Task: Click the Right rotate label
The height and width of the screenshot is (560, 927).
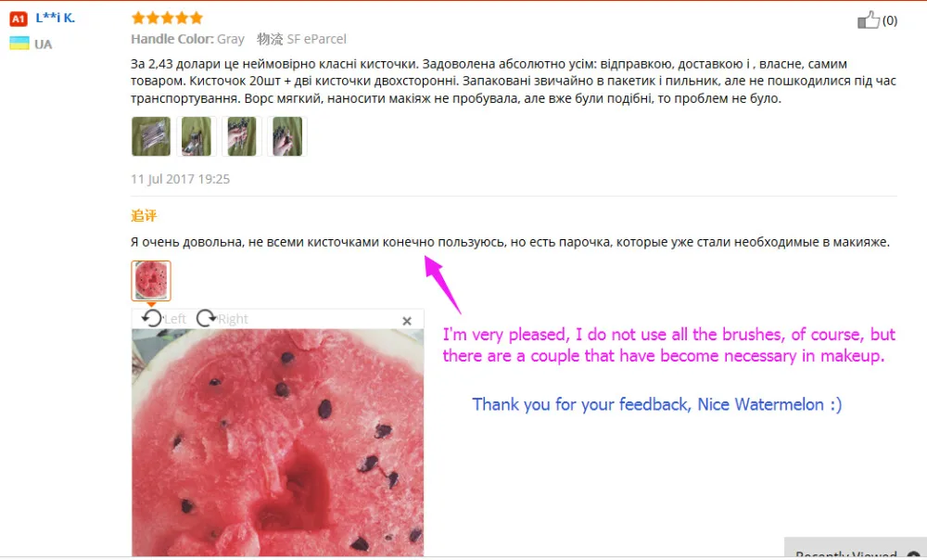Action: coord(233,319)
